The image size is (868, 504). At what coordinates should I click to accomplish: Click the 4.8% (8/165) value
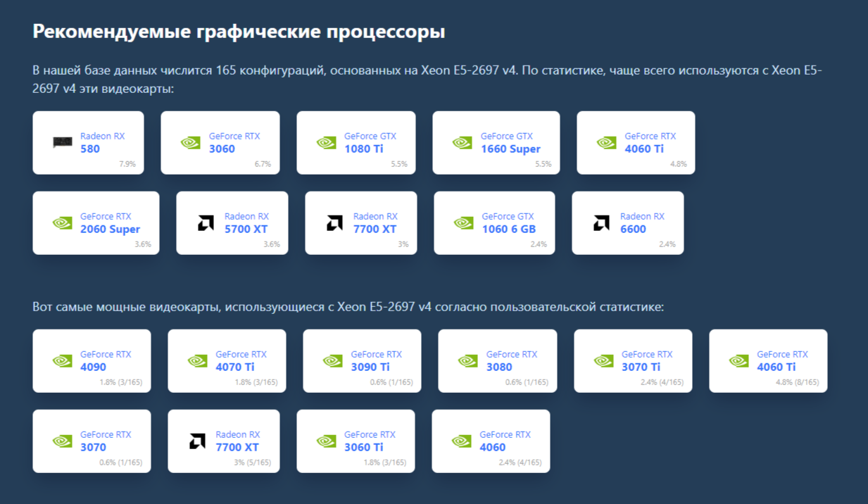coord(798,382)
